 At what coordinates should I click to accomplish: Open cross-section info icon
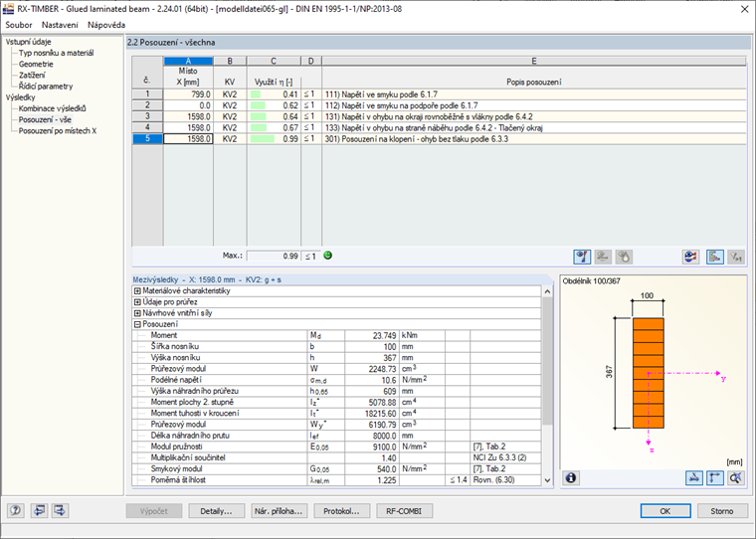point(571,477)
